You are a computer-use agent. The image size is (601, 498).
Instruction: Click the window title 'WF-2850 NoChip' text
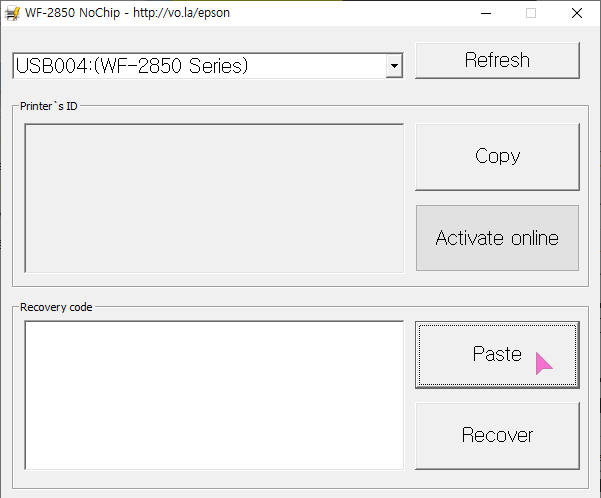72,13
